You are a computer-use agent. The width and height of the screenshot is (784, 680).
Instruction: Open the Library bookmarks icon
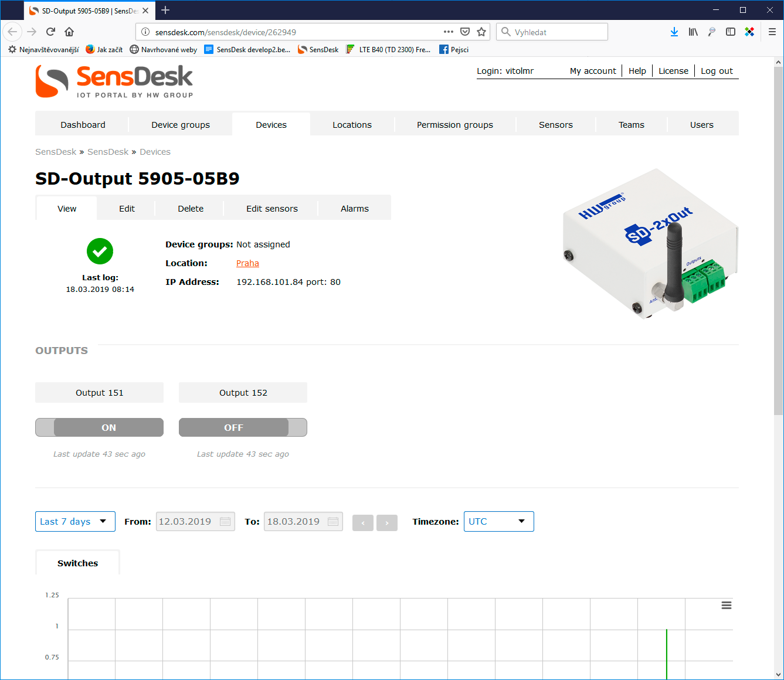tap(693, 32)
